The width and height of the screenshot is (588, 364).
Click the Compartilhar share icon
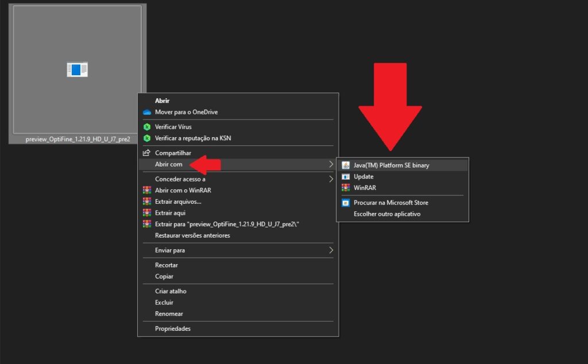[x=147, y=153]
